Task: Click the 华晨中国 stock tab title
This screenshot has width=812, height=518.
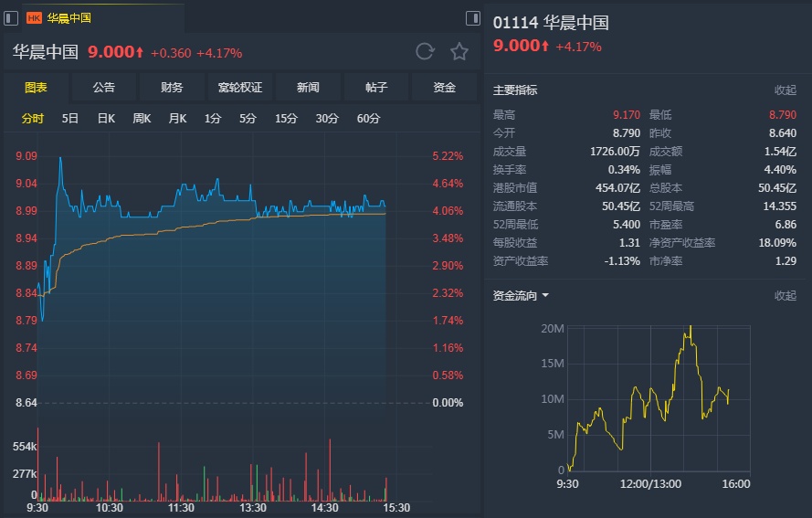Action: pyautogui.click(x=69, y=17)
